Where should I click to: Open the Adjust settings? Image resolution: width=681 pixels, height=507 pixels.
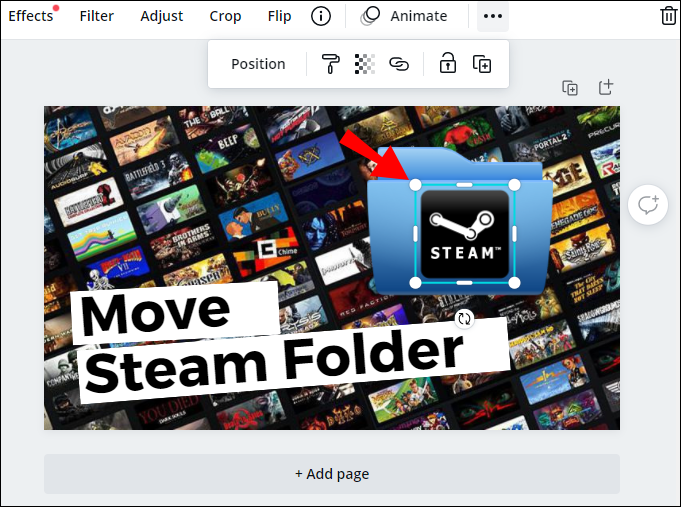click(162, 16)
